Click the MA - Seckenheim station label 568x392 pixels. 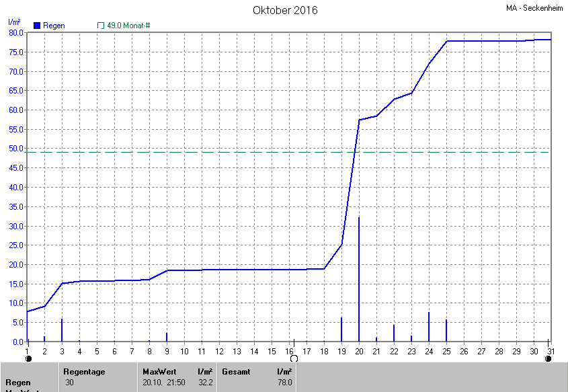[534, 8]
